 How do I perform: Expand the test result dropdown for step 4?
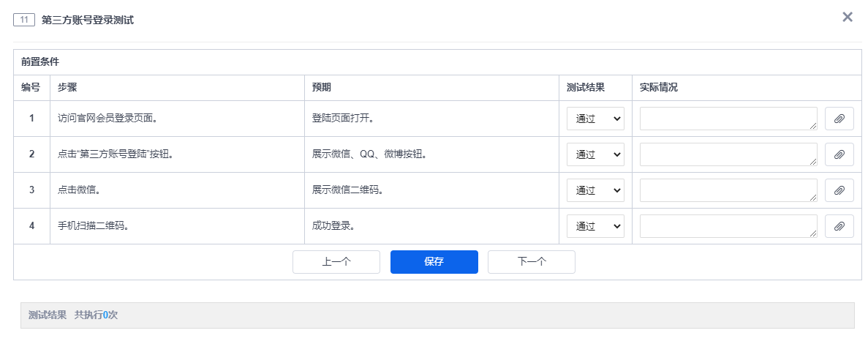click(595, 226)
